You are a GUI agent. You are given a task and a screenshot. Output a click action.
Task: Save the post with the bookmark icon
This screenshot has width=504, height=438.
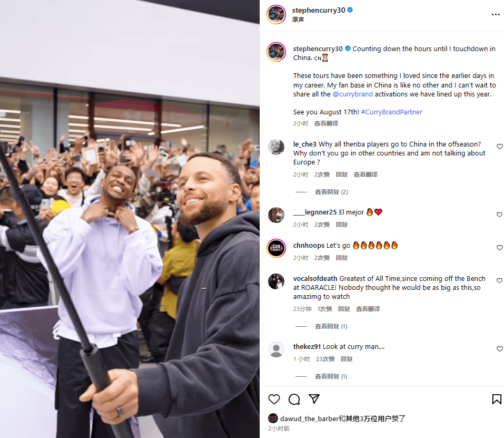[497, 399]
